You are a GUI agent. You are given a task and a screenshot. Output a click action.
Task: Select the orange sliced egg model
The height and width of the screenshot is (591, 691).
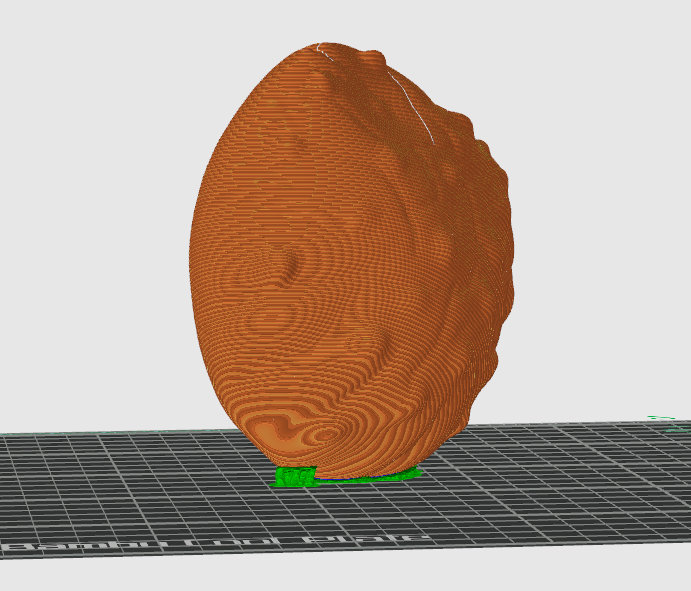tap(352, 260)
